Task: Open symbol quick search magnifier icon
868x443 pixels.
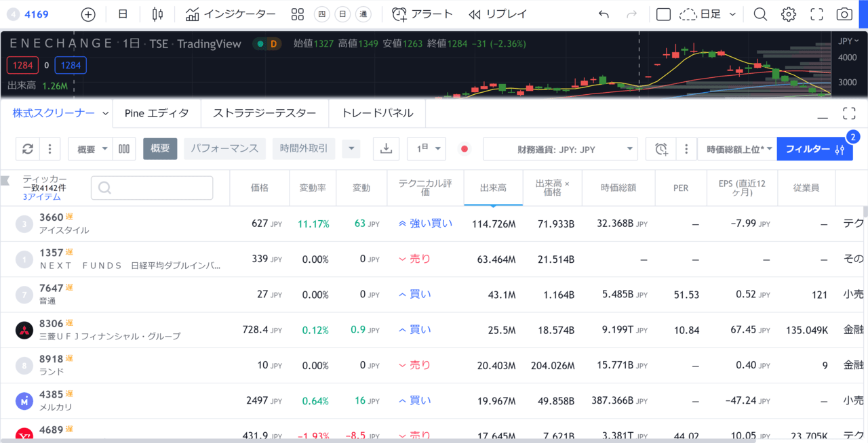Action: 760,14
